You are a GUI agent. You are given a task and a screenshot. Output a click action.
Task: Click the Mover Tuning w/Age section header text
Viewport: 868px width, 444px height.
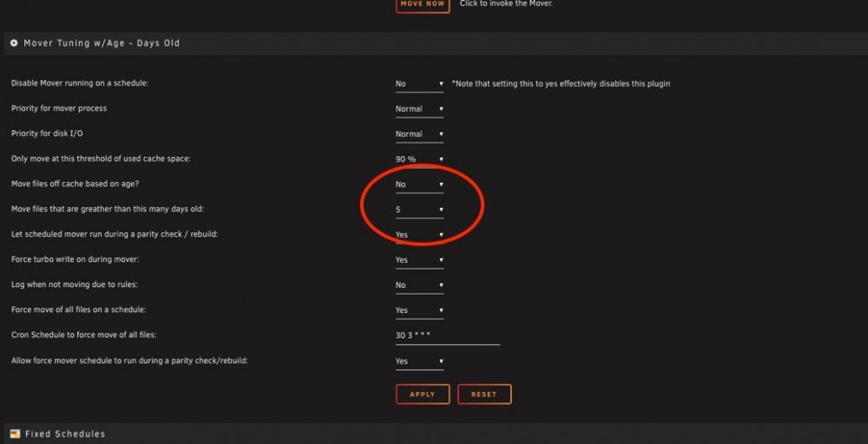(102, 43)
